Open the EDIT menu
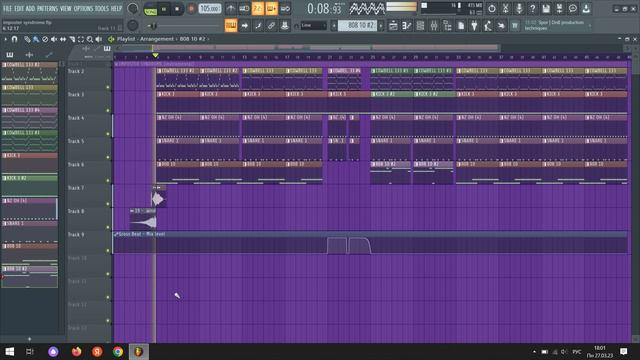640x360 pixels. click(19, 8)
